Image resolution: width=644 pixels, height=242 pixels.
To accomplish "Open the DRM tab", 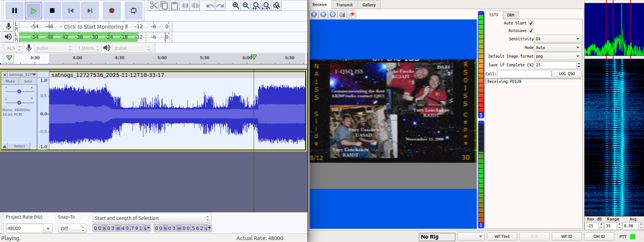I will point(510,15).
